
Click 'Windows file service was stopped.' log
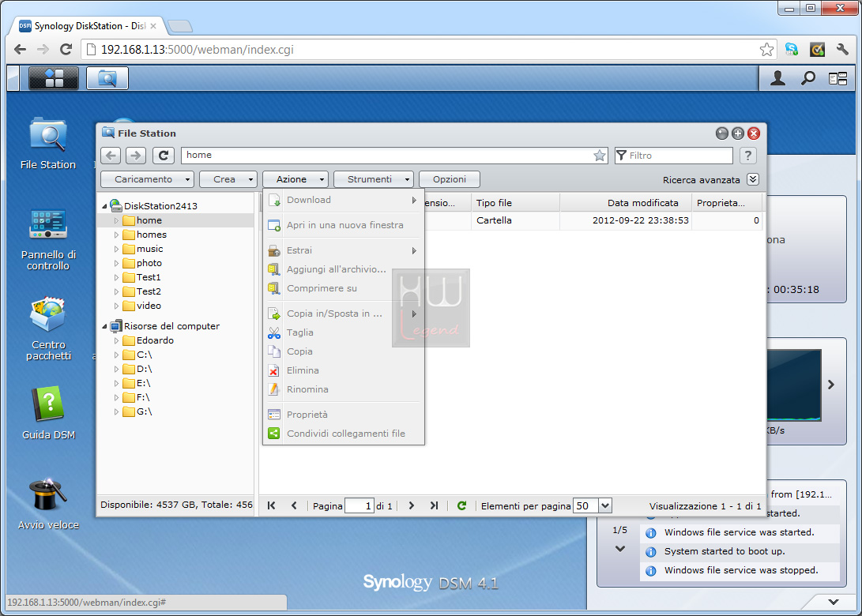coord(740,570)
